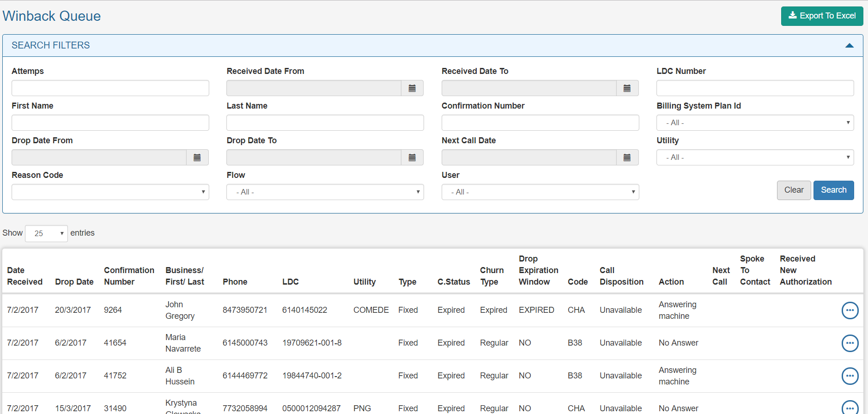Open row actions for John Gregory
The height and width of the screenshot is (414, 868).
850,310
